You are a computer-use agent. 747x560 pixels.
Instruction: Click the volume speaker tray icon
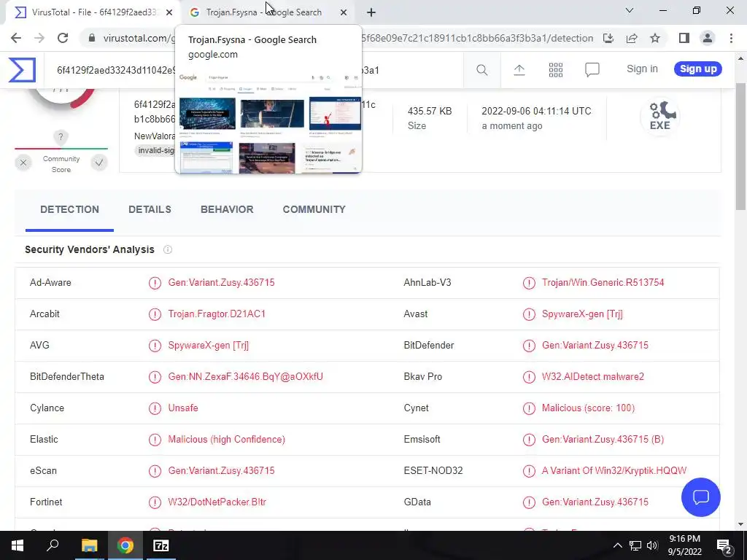[x=651, y=545]
